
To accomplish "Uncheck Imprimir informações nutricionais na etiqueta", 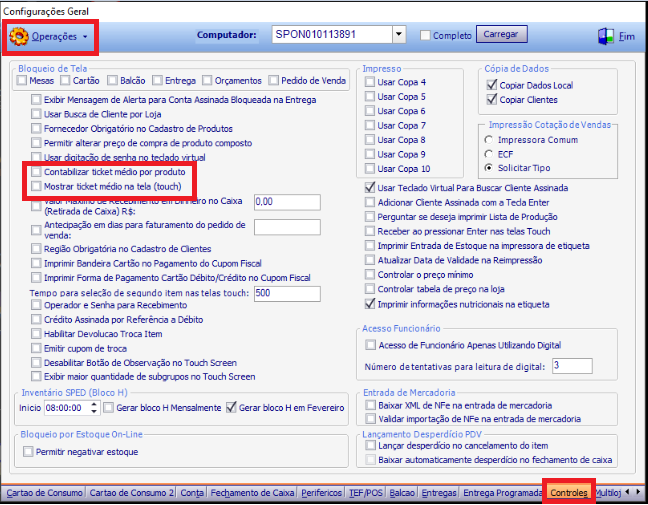I will click(370, 304).
